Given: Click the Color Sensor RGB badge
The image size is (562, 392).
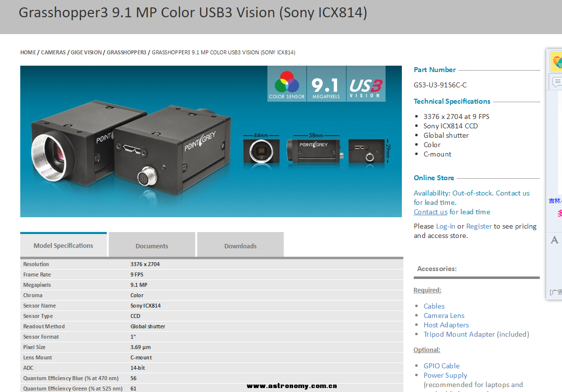Looking at the screenshot, I should (287, 83).
